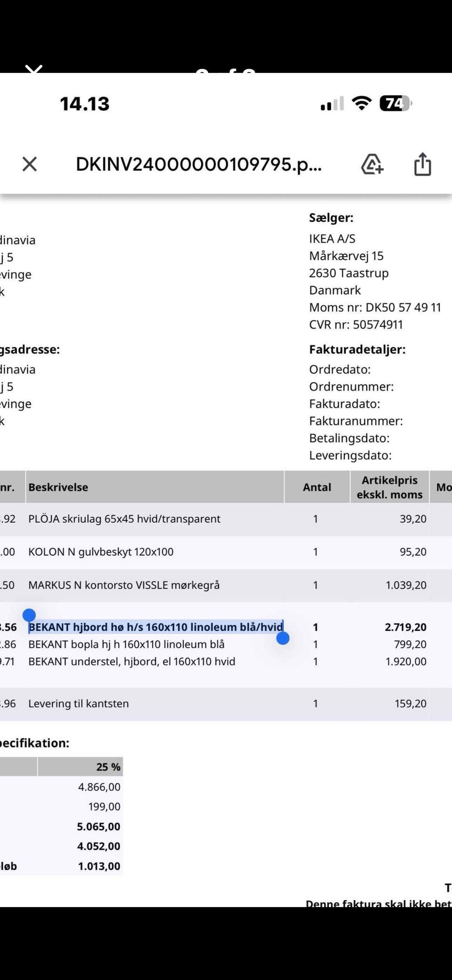Tap the CVR nr: 50574911 text
452x980 pixels.
(356, 324)
